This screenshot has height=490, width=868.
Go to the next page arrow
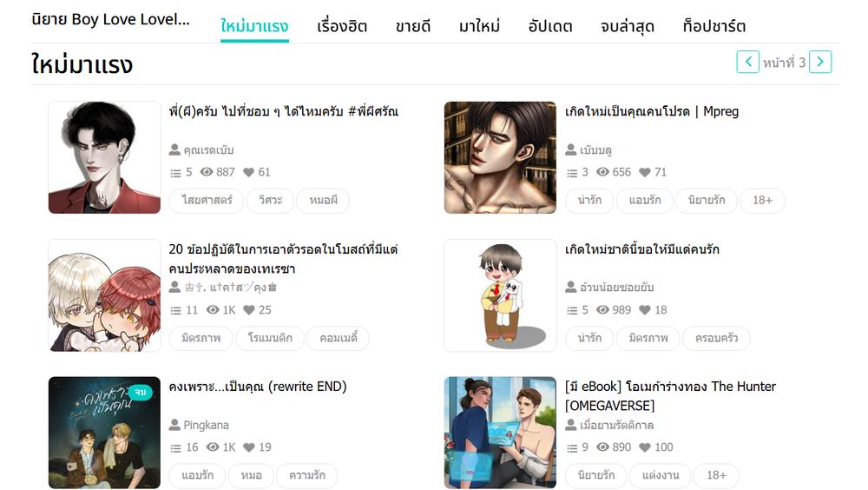coord(820,62)
